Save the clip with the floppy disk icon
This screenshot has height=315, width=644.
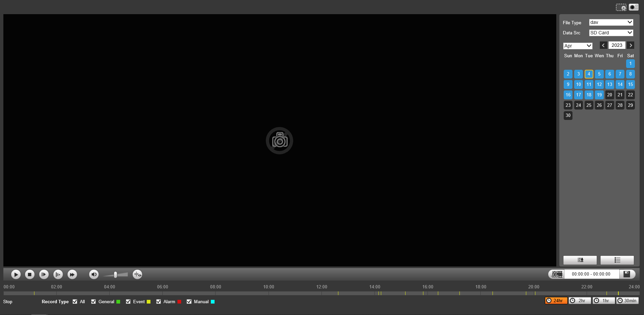(627, 274)
